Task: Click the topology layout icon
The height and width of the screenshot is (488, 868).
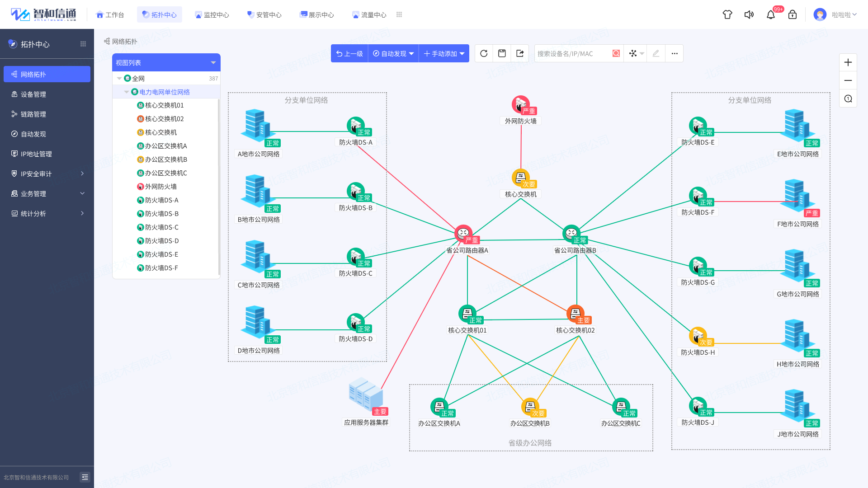Action: 633,53
